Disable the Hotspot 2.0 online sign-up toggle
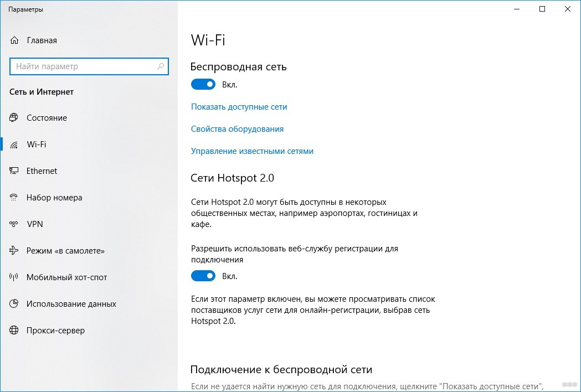Viewport: 581px width, 392px height. (x=203, y=276)
